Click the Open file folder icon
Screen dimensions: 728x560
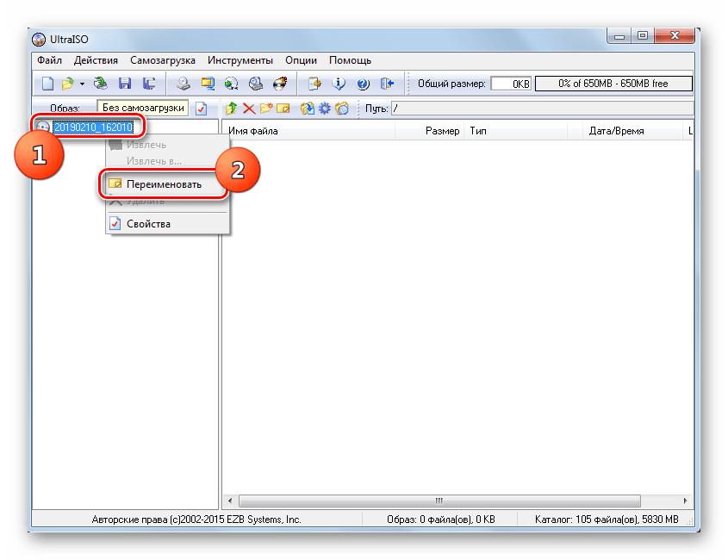tap(68, 84)
